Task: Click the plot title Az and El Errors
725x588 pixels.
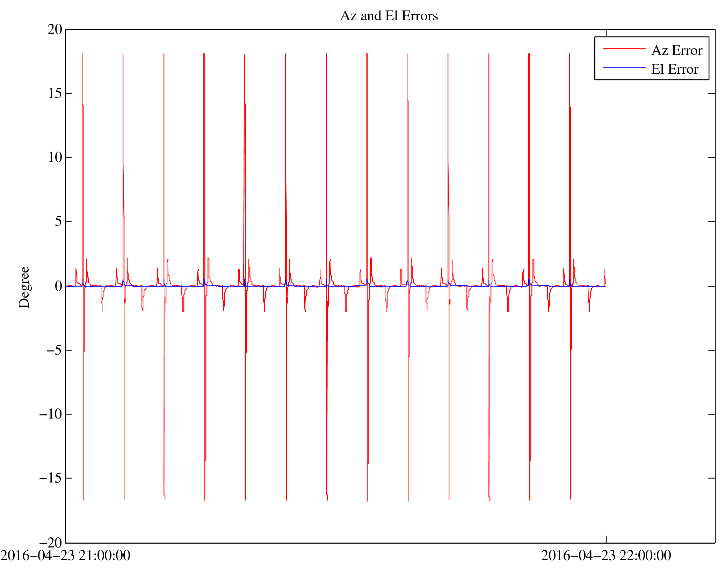Action: coord(389,16)
